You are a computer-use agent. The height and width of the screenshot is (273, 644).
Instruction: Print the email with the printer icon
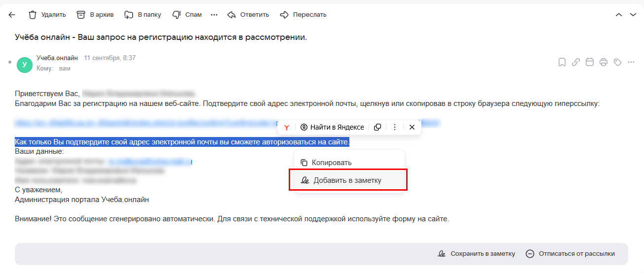[603, 62]
